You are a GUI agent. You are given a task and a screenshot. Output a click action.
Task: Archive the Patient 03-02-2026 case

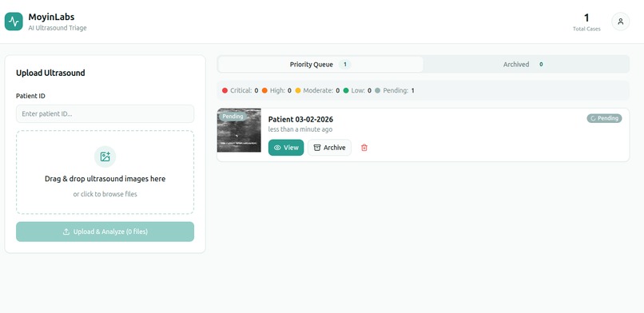[x=329, y=148]
